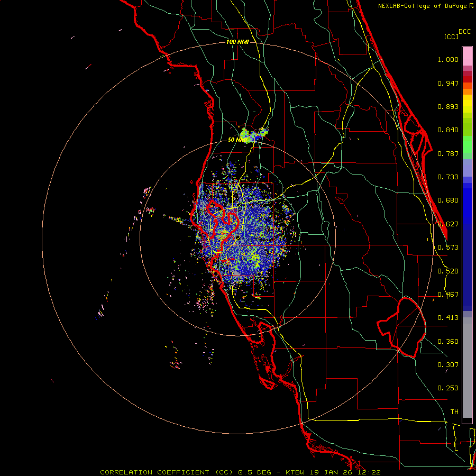
Task: Select the 0.947 scale value
Action: point(448,83)
